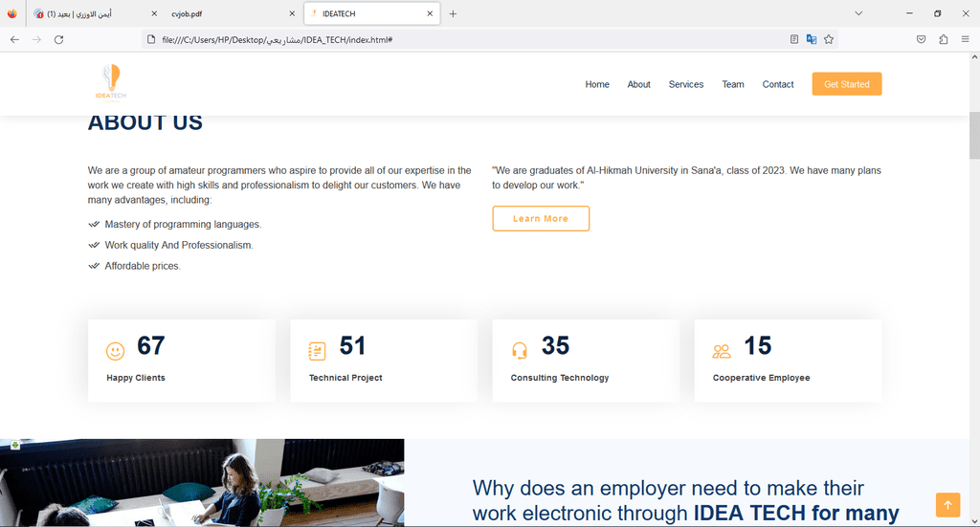980x527 pixels.
Task: Click the 15 Cooperative Employee counter number
Action: [x=758, y=345]
